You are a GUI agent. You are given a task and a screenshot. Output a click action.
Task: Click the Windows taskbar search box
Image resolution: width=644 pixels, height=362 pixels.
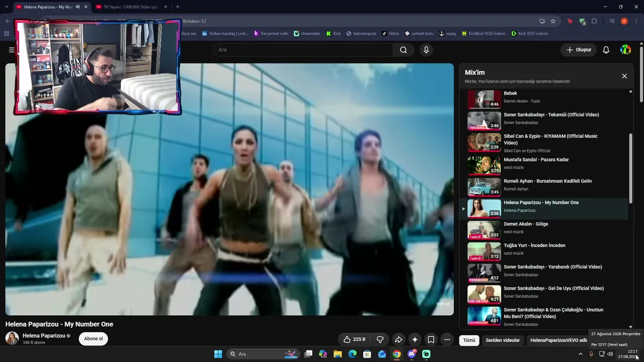pos(263,354)
